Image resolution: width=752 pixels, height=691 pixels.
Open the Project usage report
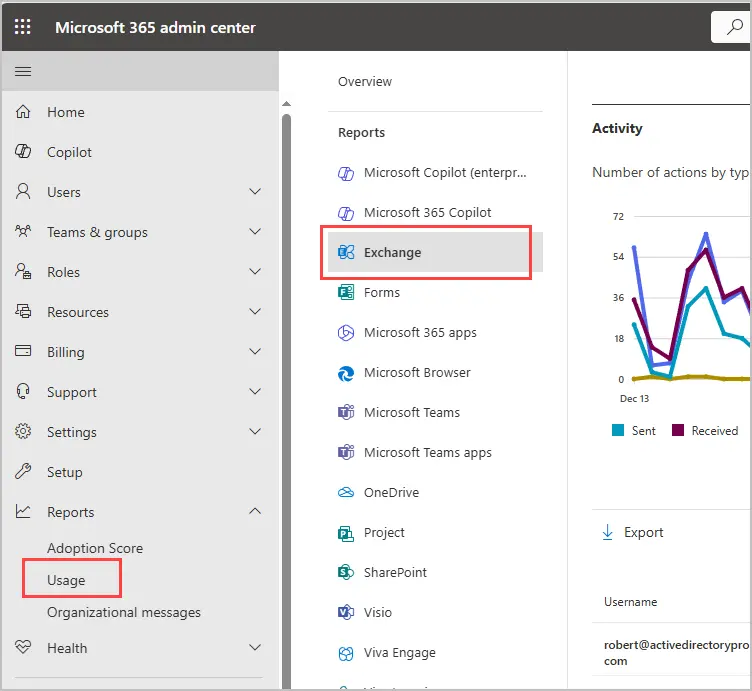[x=384, y=533]
